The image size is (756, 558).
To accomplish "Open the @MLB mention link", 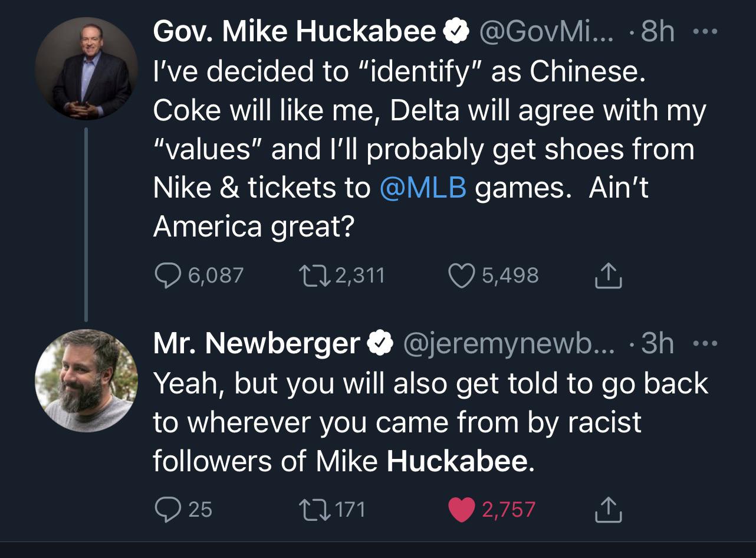I will [x=423, y=188].
